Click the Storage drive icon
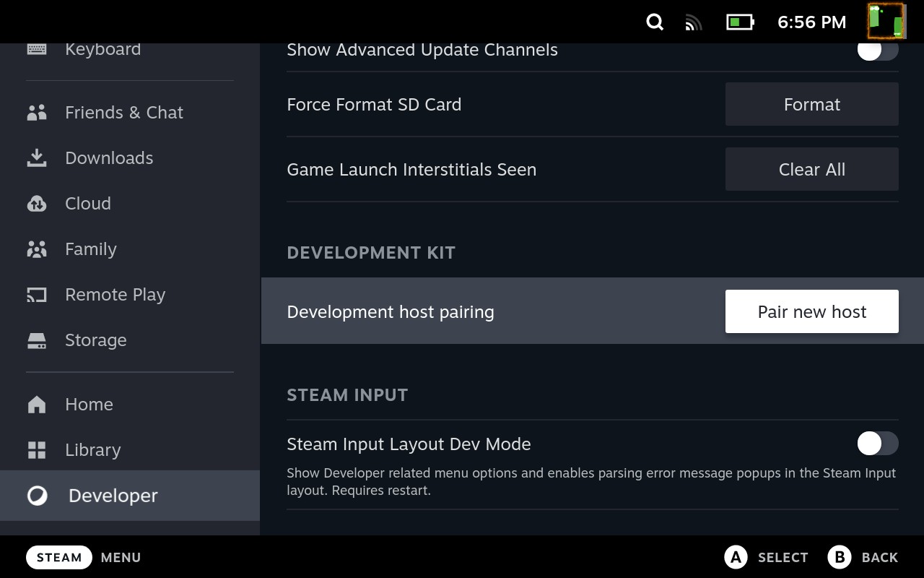 [37, 340]
